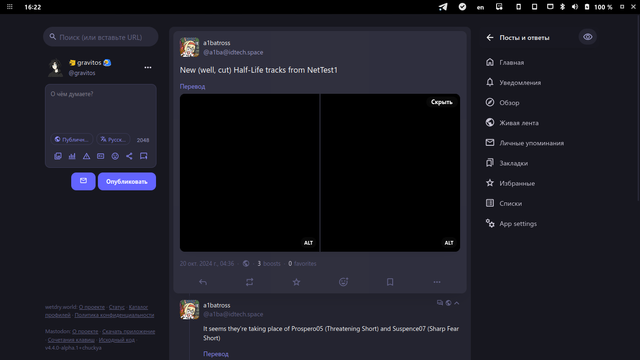Open wetdry.world О проекте link
640x360 pixels.
[92, 307]
